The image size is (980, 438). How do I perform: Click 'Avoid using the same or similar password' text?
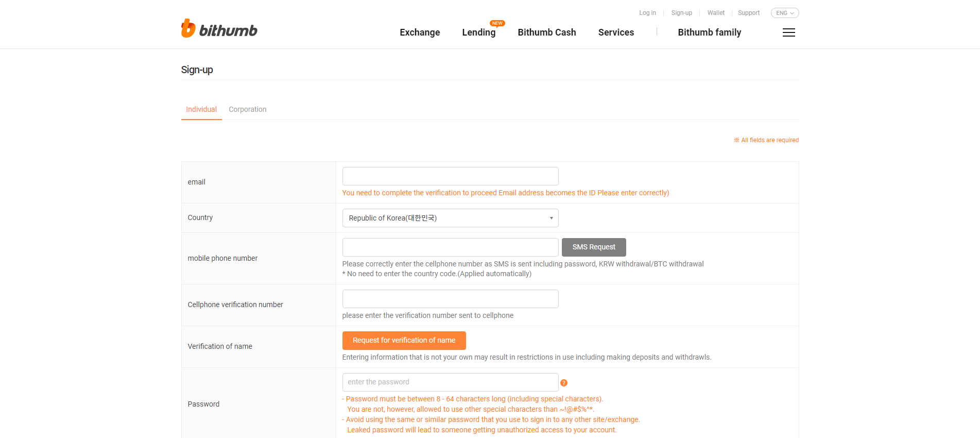[x=491, y=419]
